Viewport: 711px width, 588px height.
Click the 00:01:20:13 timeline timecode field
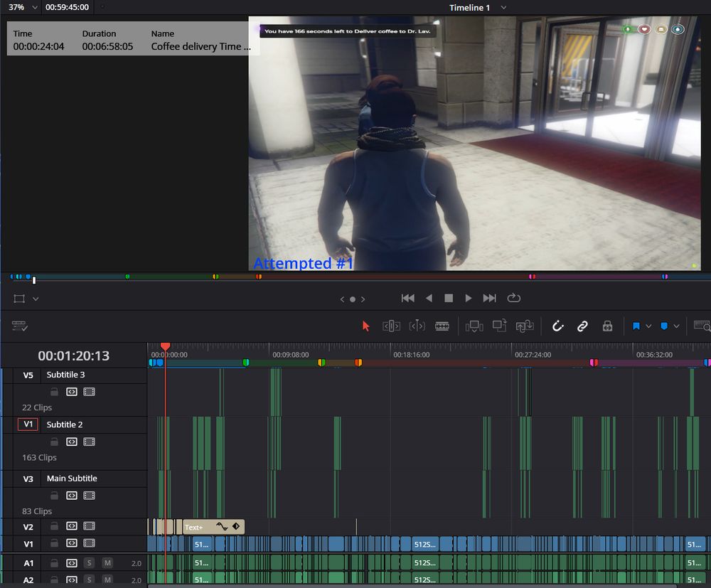[73, 356]
